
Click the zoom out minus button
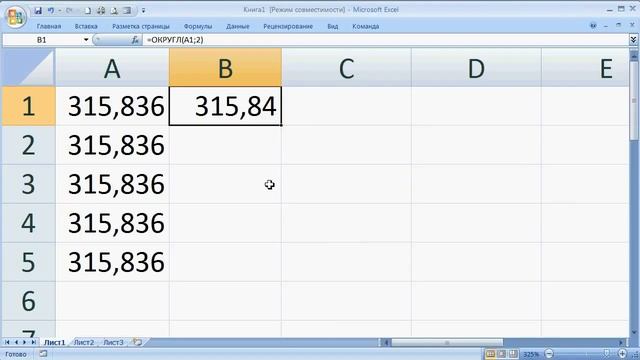tap(549, 354)
